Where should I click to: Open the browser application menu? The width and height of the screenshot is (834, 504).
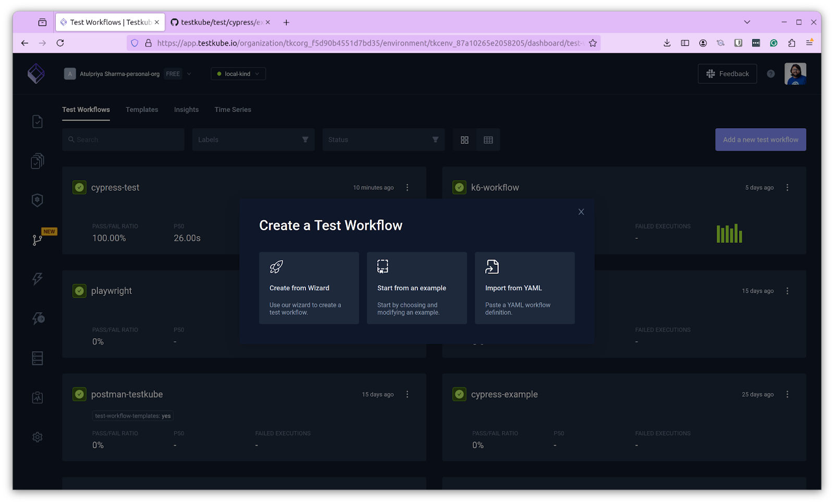[810, 43]
